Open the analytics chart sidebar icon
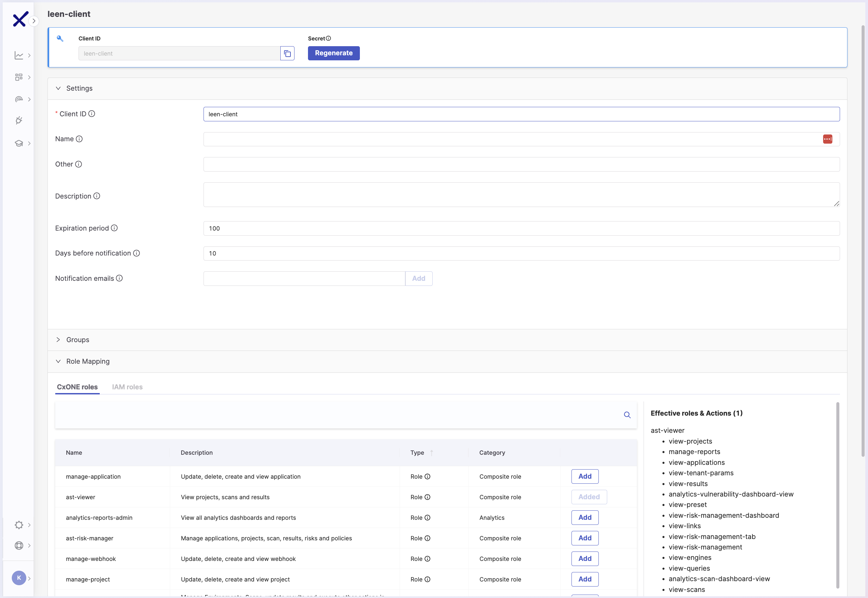This screenshot has width=868, height=598. point(19,56)
